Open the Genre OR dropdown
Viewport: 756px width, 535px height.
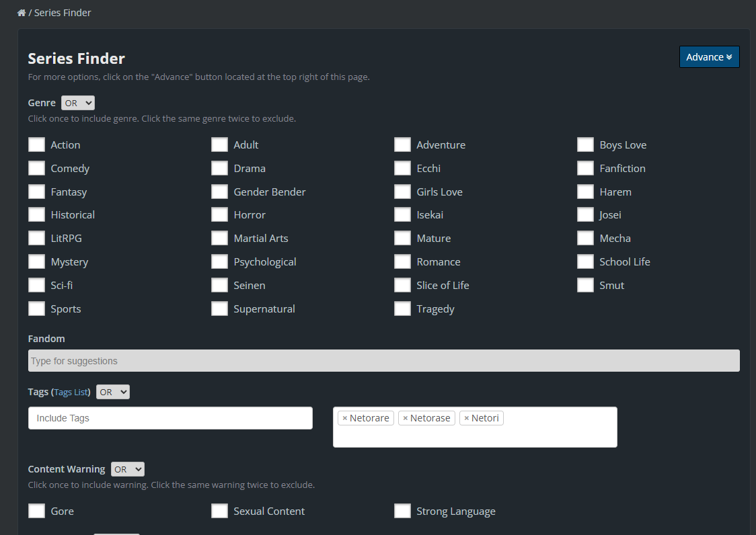[x=78, y=103]
